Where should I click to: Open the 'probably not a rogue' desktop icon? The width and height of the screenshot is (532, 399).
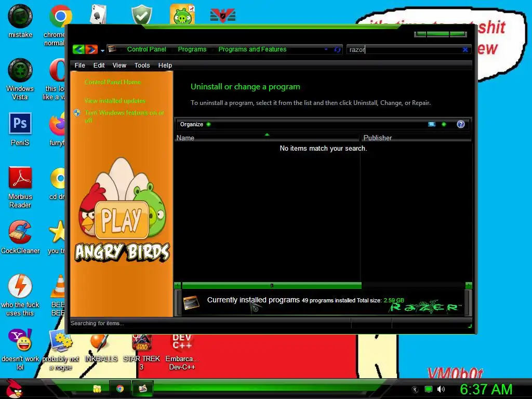[x=60, y=351]
